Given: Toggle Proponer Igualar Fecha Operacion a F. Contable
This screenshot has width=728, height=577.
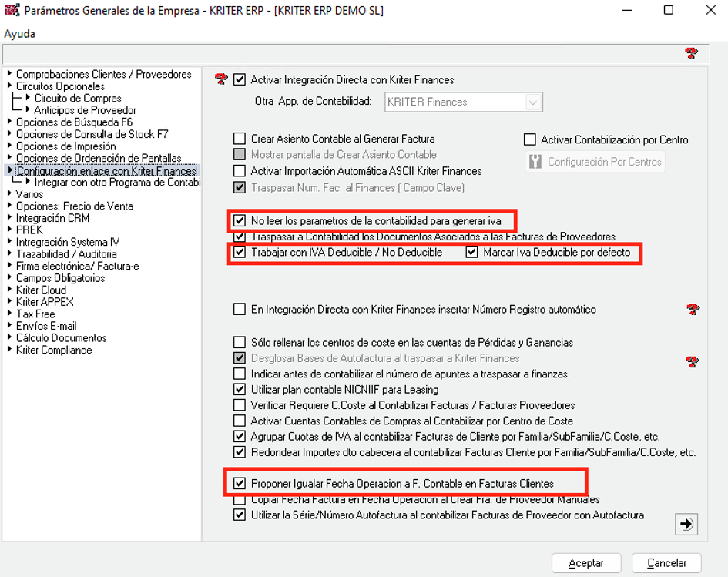Looking at the screenshot, I should coord(240,483).
